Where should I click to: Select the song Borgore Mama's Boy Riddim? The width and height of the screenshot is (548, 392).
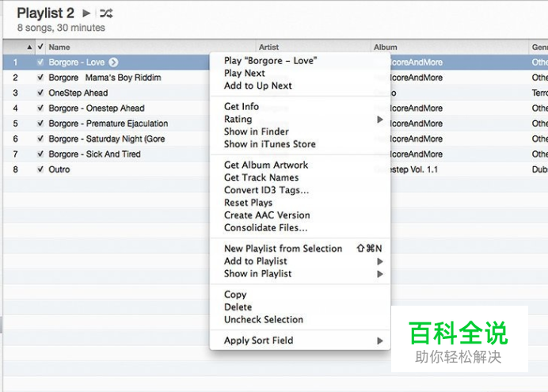pos(105,78)
